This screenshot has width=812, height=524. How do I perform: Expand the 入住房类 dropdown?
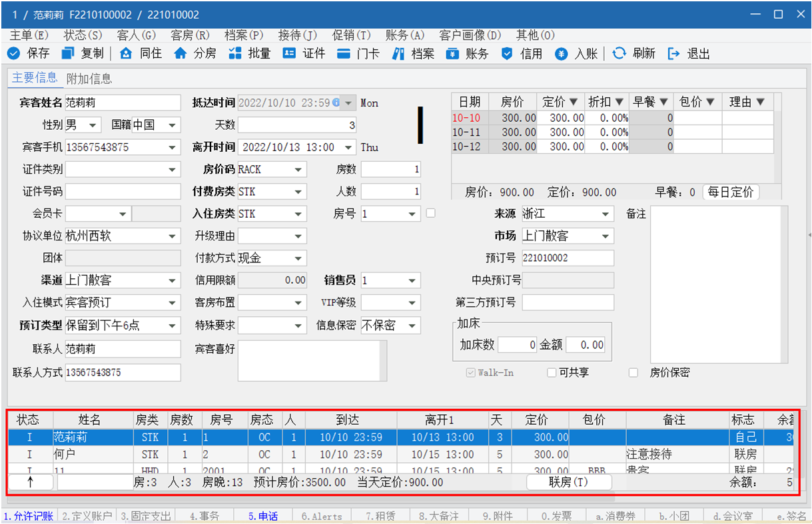pos(299,214)
